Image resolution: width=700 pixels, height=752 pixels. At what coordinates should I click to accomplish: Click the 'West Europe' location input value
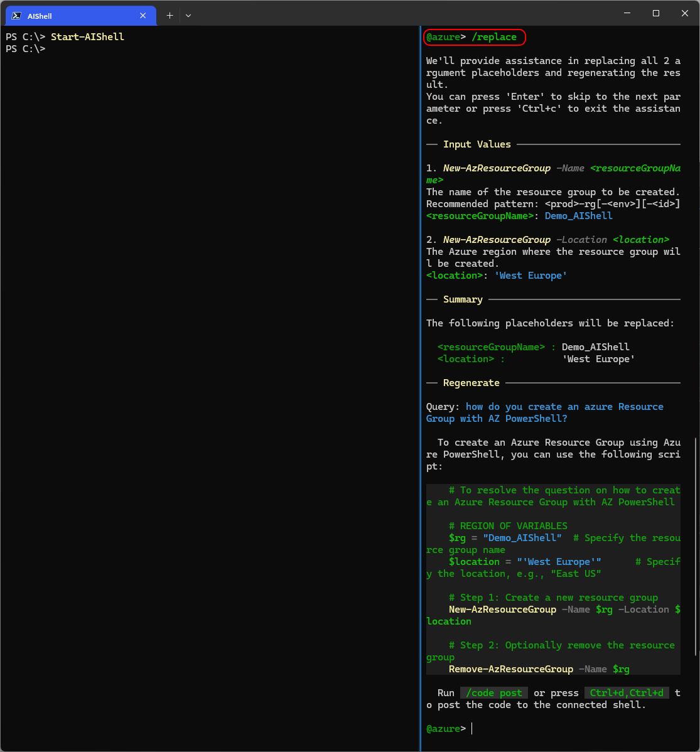click(x=530, y=276)
